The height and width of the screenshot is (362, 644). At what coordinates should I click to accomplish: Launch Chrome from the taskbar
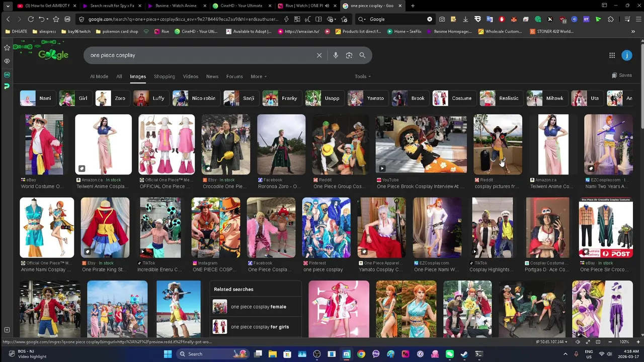(x=361, y=354)
